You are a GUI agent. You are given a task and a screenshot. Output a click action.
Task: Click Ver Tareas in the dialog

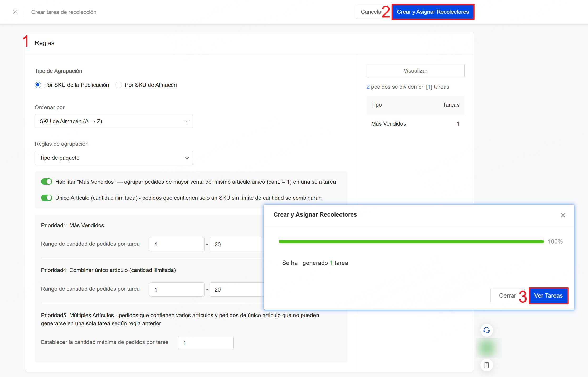548,295
